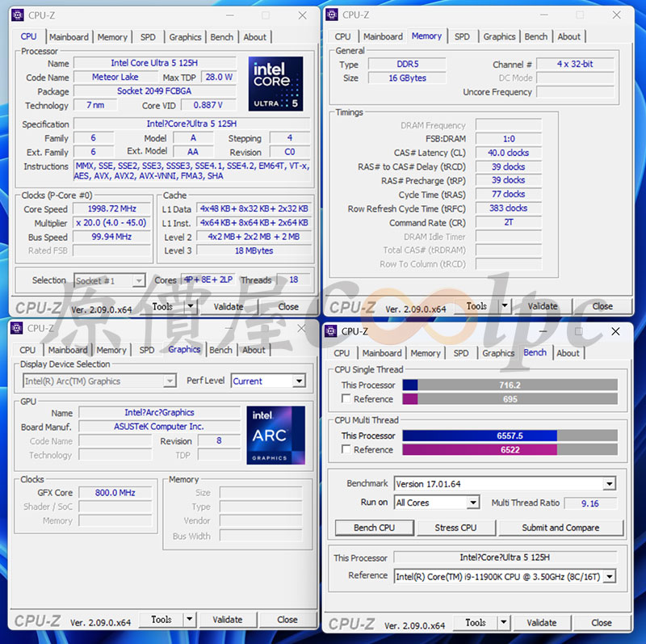Click Multi Thread Ratio 9.16 field
This screenshot has width=646, height=644.
point(590,503)
